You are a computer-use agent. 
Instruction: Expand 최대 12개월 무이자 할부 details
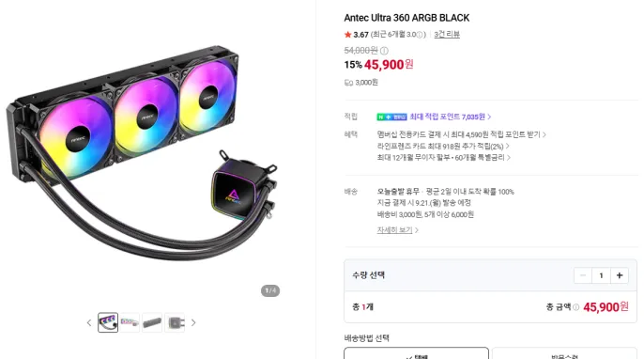tap(443, 158)
